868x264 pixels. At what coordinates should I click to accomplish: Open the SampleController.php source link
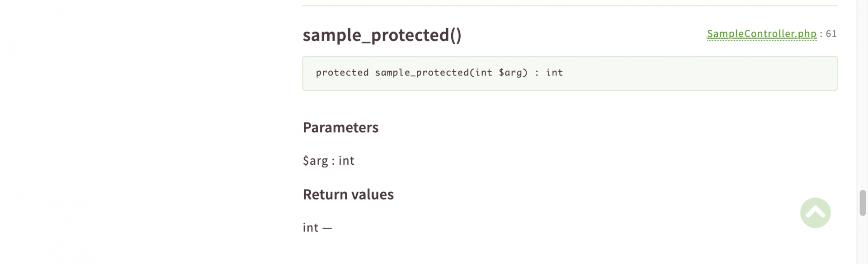[761, 34]
